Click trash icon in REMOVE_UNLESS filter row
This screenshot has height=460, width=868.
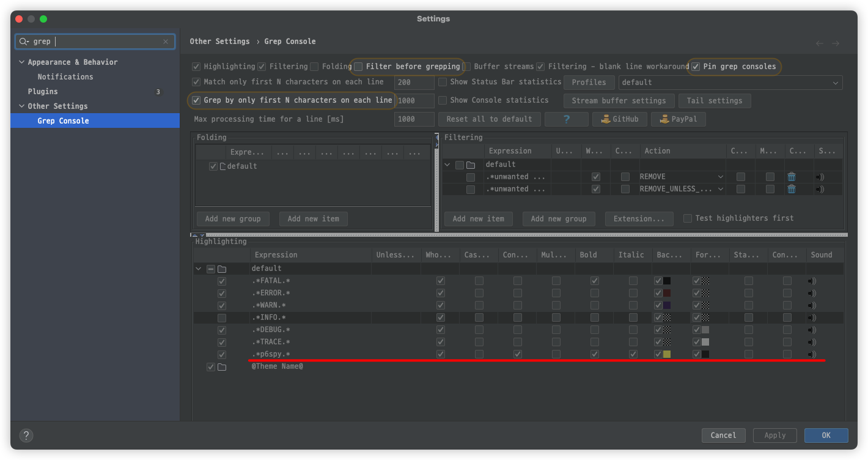(792, 189)
